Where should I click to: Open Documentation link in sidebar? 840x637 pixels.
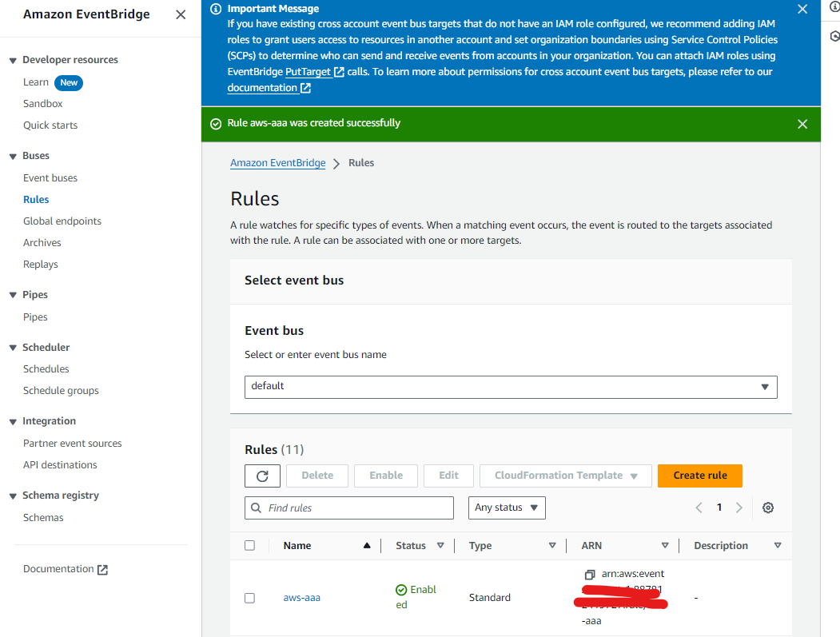[58, 569]
